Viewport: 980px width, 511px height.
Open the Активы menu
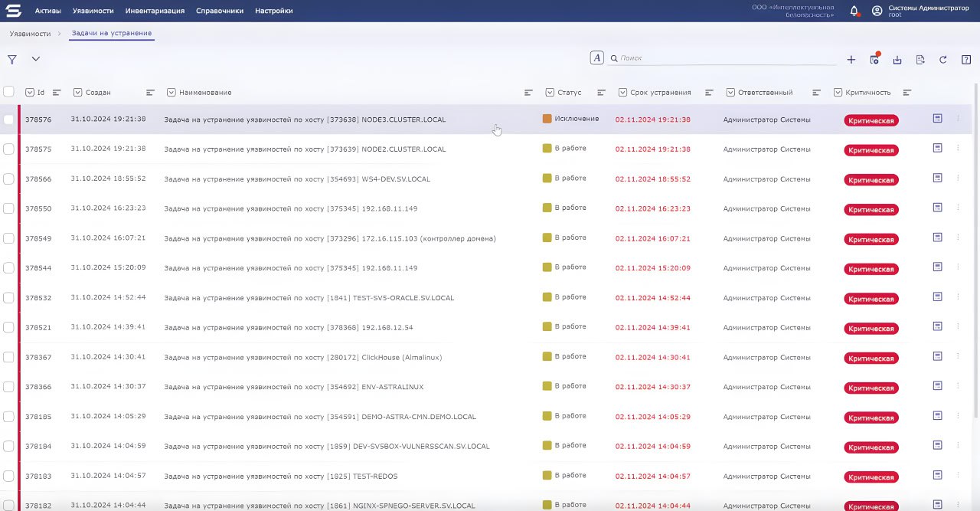[48, 11]
